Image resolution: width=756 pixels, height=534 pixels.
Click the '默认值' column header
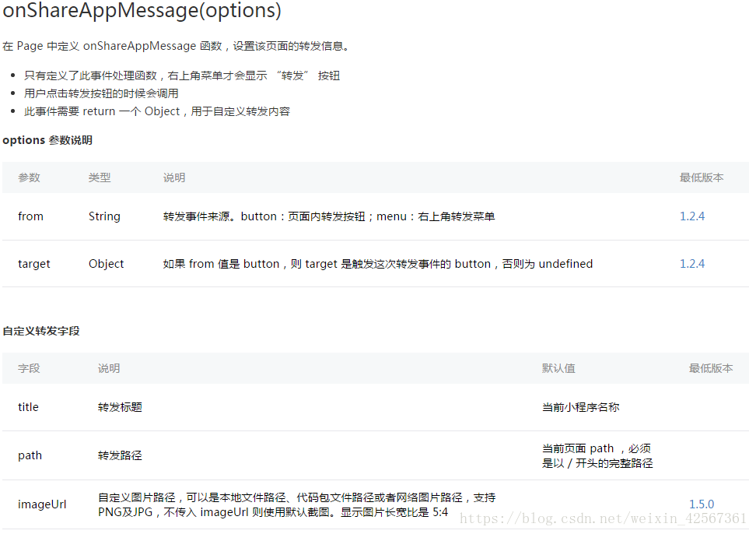tap(558, 368)
